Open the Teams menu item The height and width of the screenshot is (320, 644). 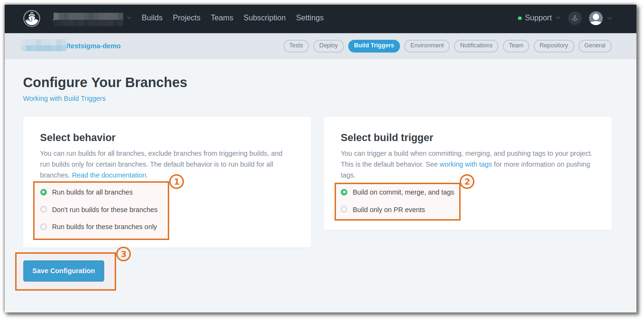coord(222,18)
